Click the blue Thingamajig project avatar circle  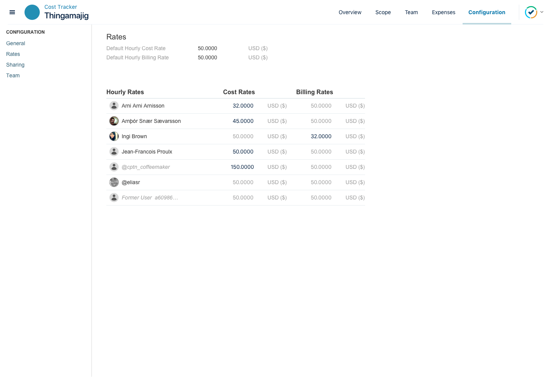coord(32,12)
